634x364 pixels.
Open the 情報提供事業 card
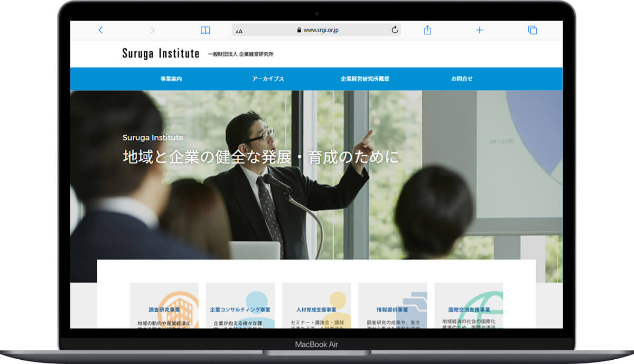(x=393, y=310)
